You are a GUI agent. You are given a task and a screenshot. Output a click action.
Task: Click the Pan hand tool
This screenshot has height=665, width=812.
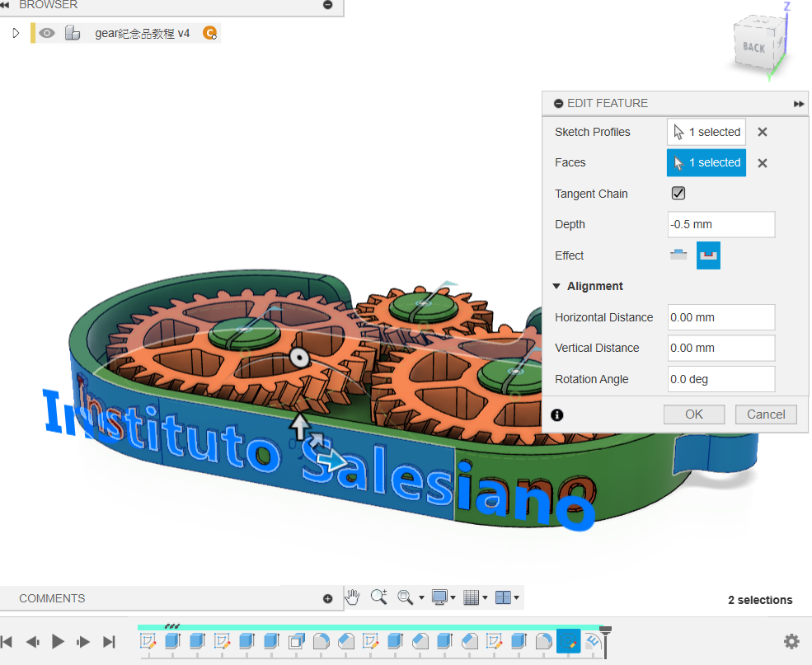coord(353,597)
